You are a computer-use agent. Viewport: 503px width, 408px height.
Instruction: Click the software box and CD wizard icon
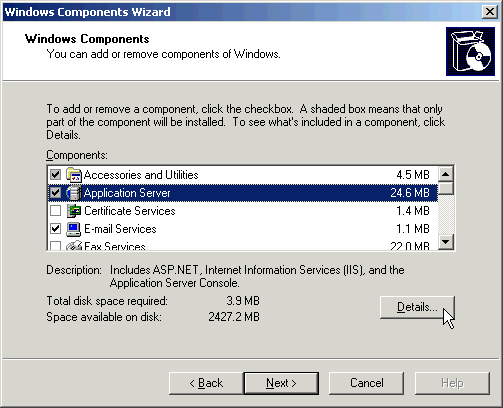pyautogui.click(x=470, y=52)
